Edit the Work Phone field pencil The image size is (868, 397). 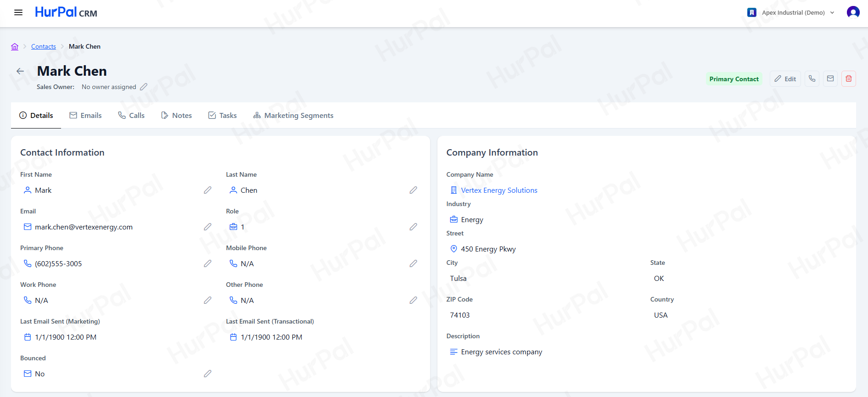(207, 300)
